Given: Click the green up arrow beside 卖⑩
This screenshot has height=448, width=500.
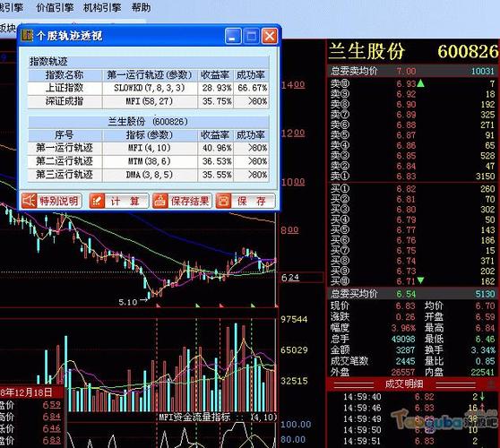Looking at the screenshot, I should (x=420, y=83).
